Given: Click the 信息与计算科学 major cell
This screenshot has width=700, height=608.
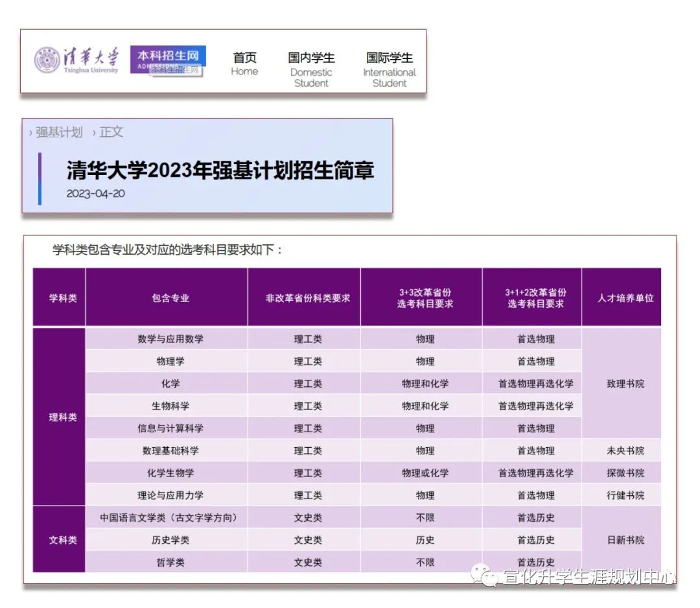Looking at the screenshot, I should tap(166, 428).
